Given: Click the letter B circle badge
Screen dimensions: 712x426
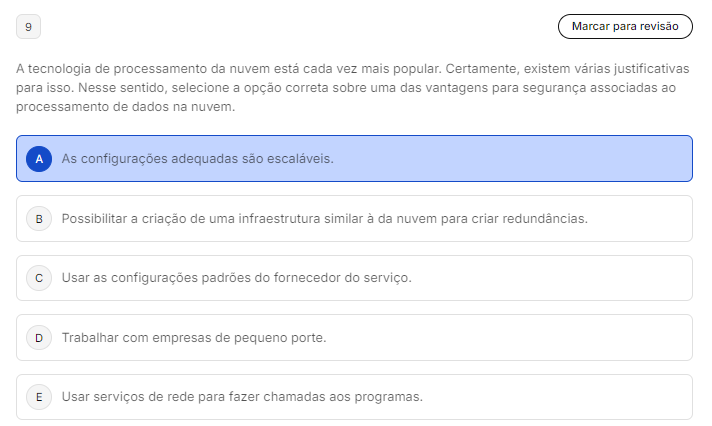Looking at the screenshot, I should coord(38,218).
